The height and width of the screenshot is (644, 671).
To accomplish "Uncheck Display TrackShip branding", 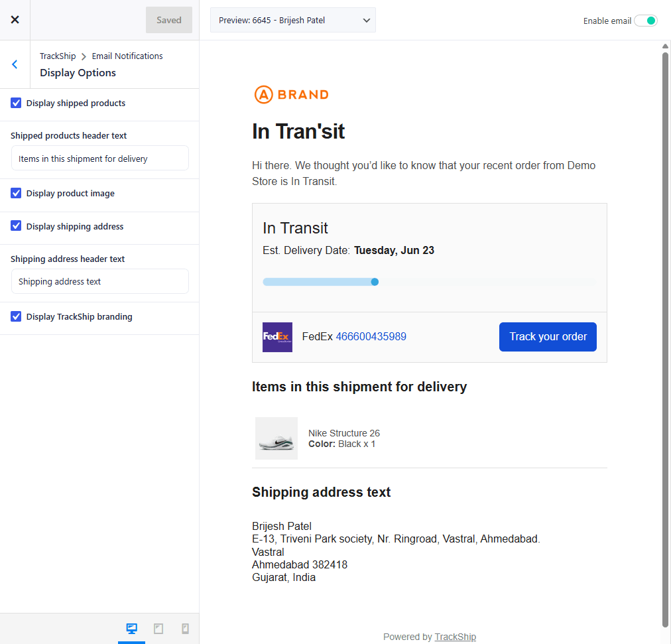I will coord(16,316).
